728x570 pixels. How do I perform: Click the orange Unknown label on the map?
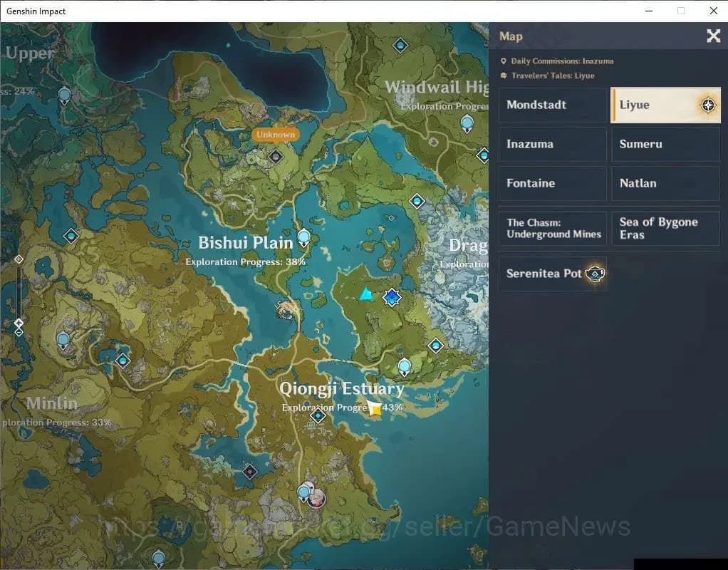point(276,134)
